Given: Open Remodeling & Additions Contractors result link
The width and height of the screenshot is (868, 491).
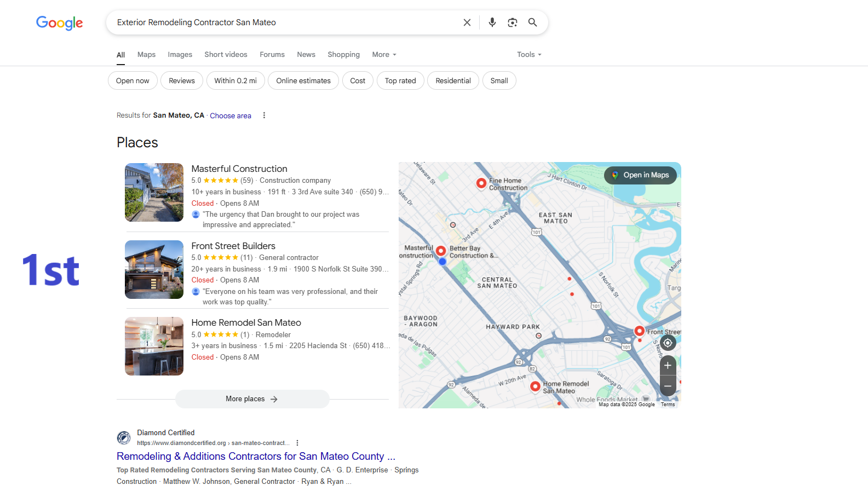Looking at the screenshot, I should click(x=256, y=456).
